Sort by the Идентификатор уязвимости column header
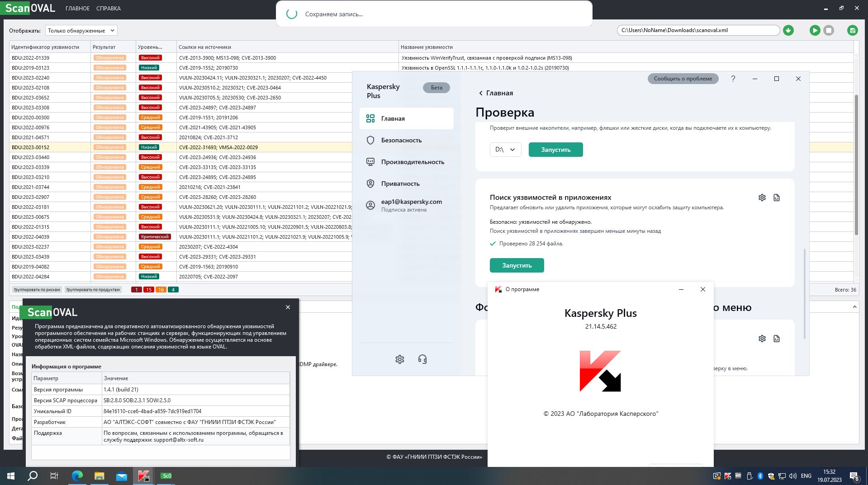This screenshot has width=868, height=485. [x=50, y=47]
